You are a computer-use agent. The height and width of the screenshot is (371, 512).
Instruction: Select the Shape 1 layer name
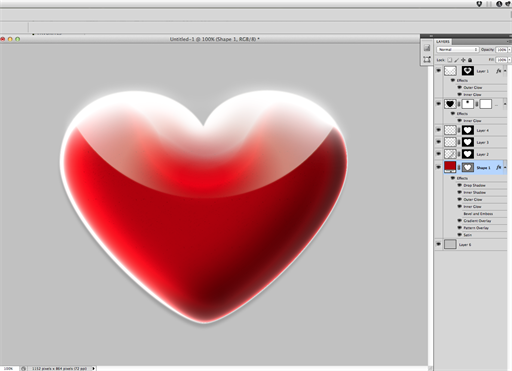click(x=483, y=168)
